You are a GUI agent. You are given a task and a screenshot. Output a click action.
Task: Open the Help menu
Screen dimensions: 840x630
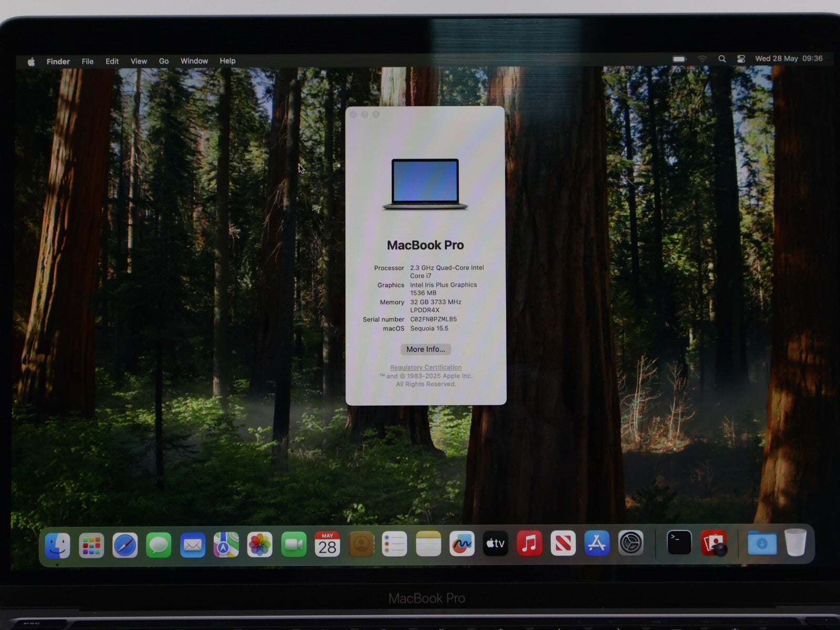coord(227,61)
